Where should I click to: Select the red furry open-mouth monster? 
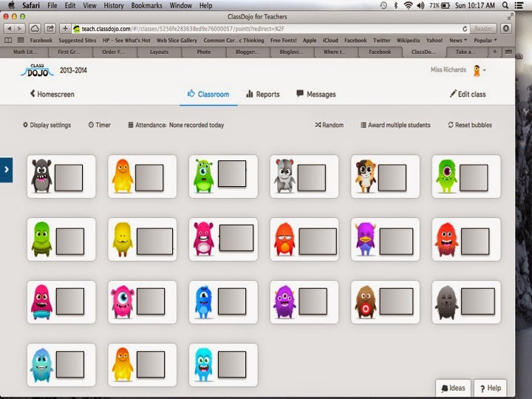click(466, 239)
